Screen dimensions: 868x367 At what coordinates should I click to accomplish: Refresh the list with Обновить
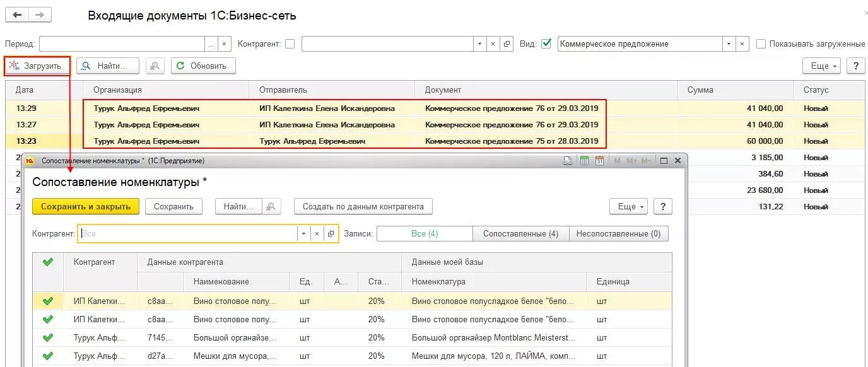203,66
